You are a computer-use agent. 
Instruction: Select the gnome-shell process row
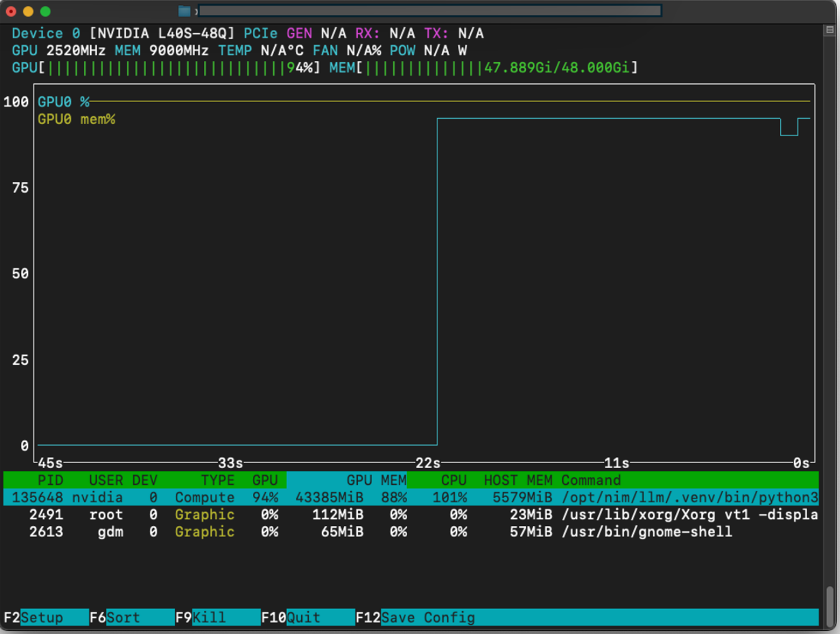tap(410, 532)
